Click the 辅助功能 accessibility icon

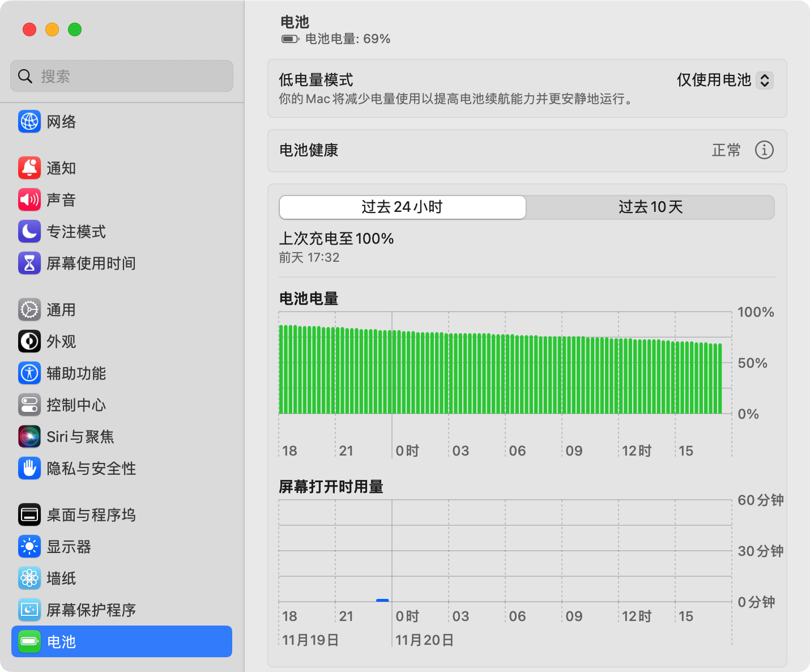click(x=29, y=373)
